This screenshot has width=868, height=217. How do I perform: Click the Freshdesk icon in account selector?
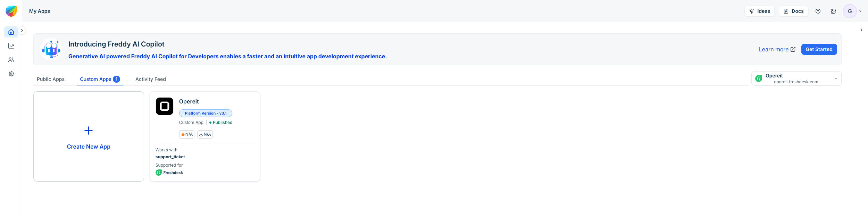759,78
